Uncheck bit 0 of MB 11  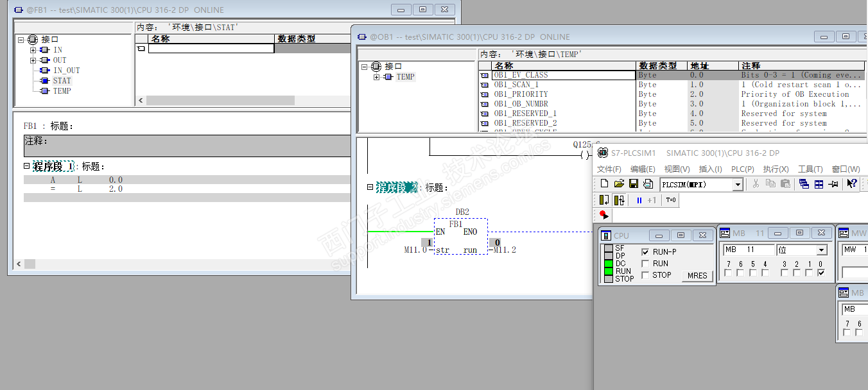[821, 273]
